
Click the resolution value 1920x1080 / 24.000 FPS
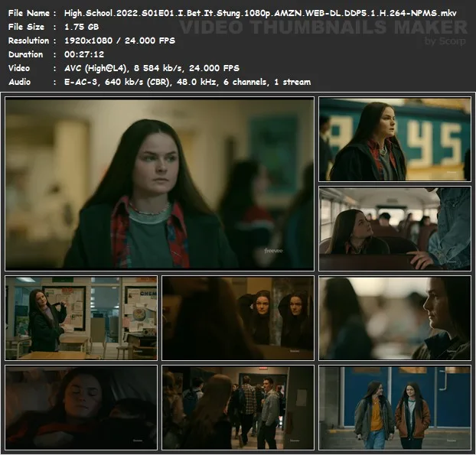coord(119,41)
